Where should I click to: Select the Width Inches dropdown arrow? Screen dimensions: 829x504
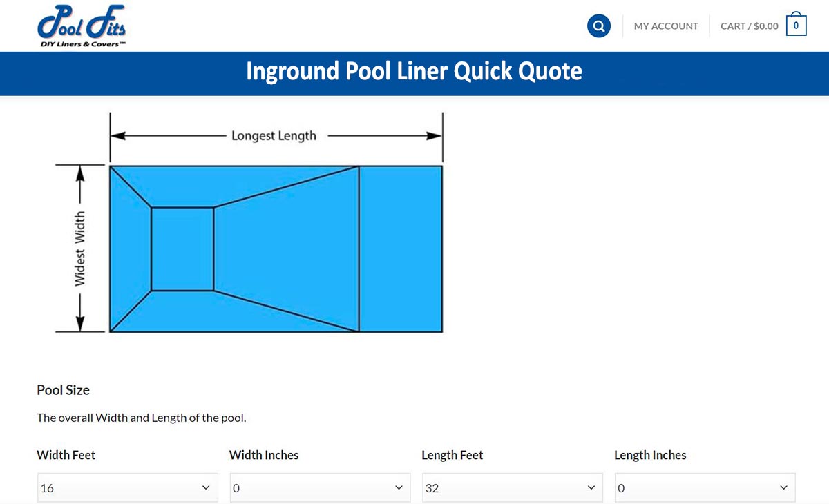400,487
